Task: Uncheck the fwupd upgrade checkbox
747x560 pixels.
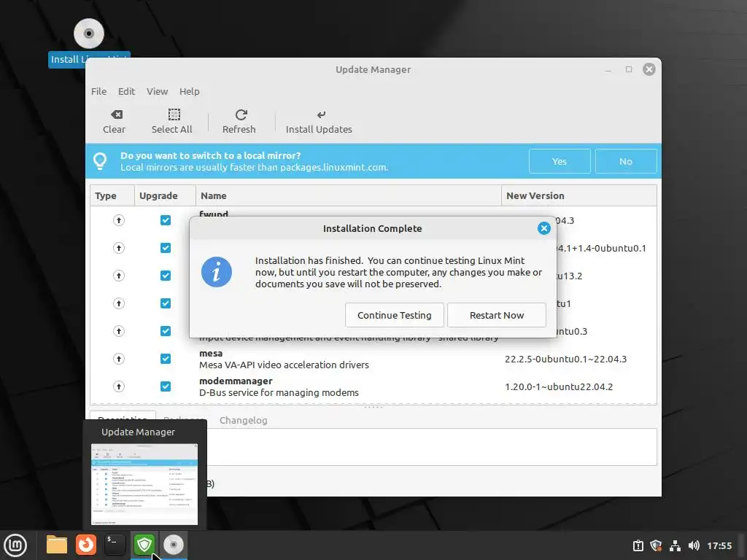Action: 166,220
